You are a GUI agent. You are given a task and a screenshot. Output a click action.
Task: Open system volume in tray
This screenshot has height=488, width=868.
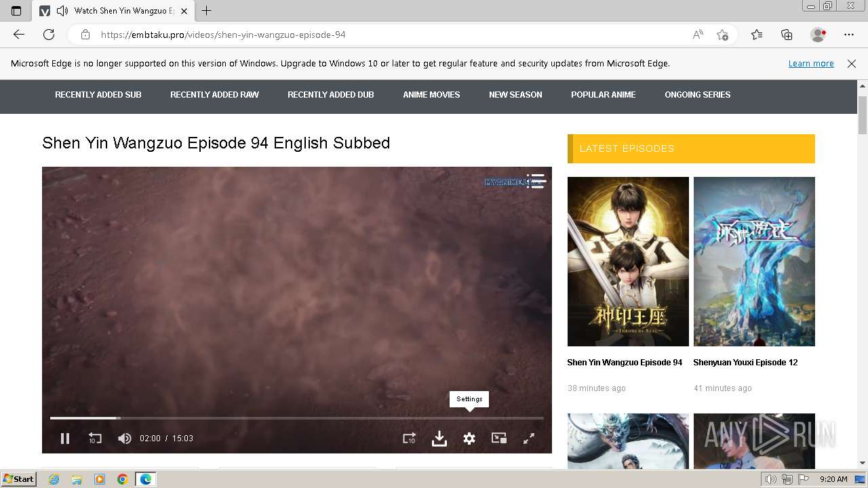tap(770, 479)
